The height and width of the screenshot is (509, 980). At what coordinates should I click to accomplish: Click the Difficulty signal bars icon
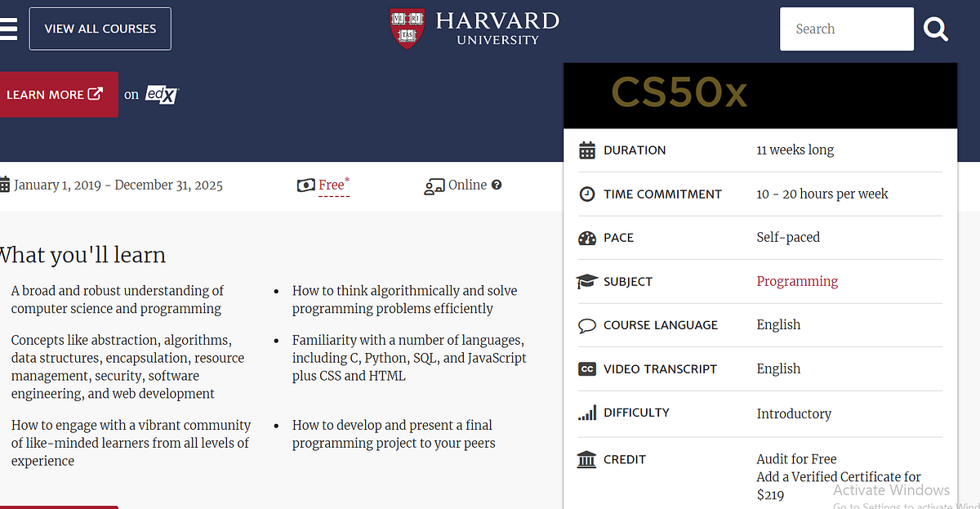click(586, 412)
